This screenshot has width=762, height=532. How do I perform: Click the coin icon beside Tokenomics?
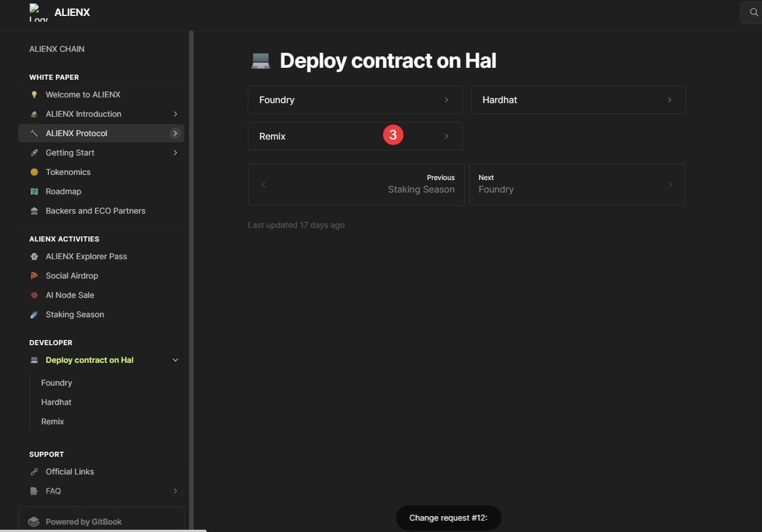pos(34,172)
